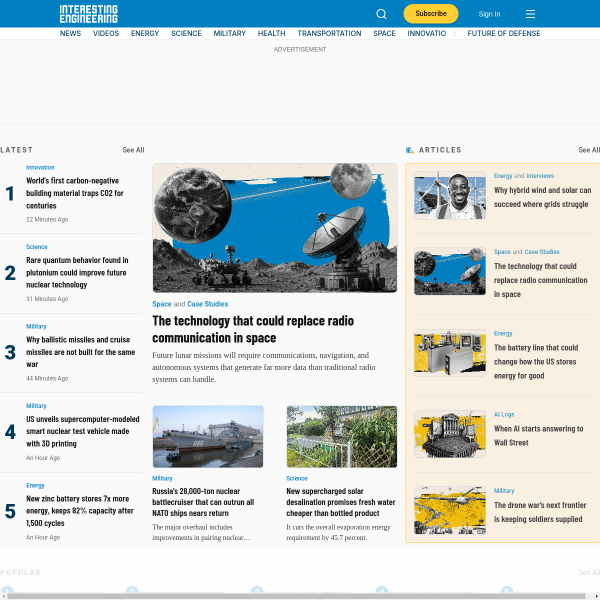The width and height of the screenshot is (600, 600).
Task: Select the SPACE nav menu item
Action: [x=384, y=33]
